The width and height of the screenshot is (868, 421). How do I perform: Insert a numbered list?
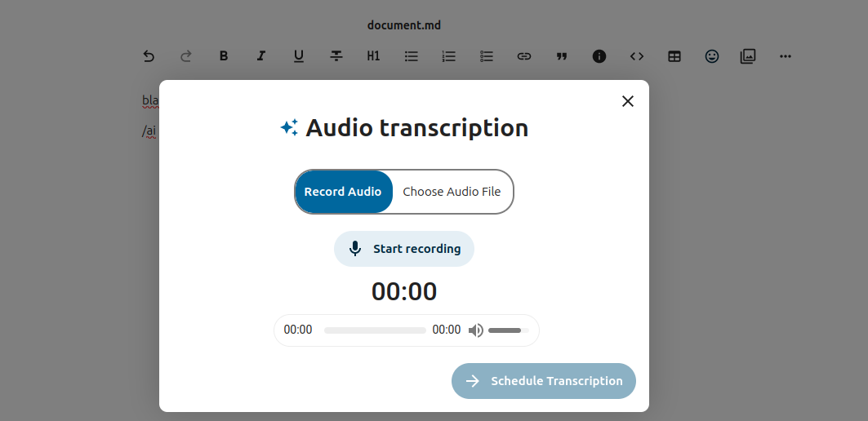pos(449,56)
